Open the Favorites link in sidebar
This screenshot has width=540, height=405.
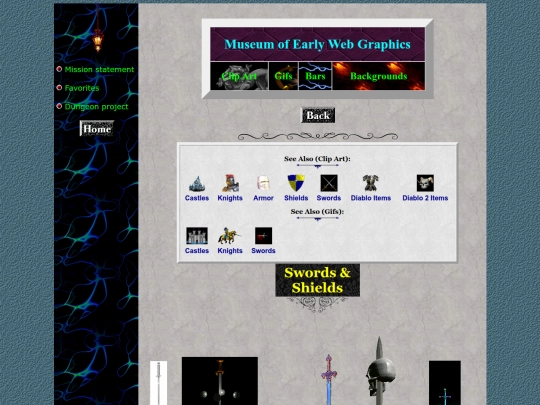pos(82,88)
